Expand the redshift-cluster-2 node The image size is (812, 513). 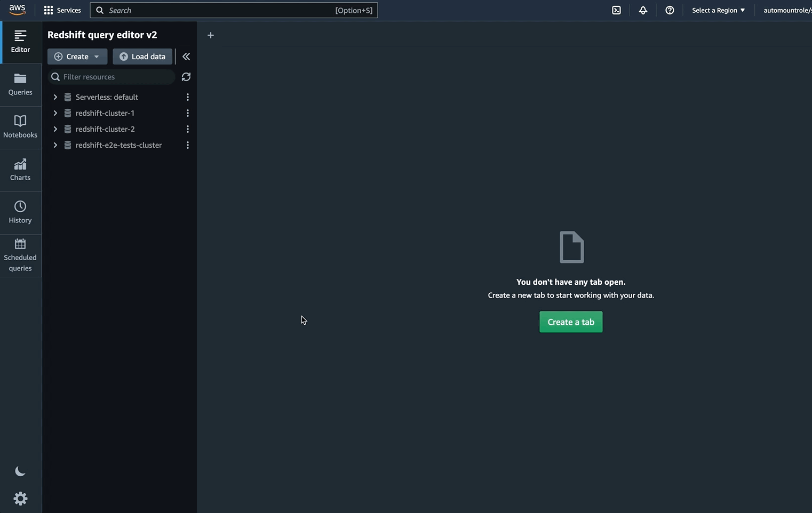(55, 129)
